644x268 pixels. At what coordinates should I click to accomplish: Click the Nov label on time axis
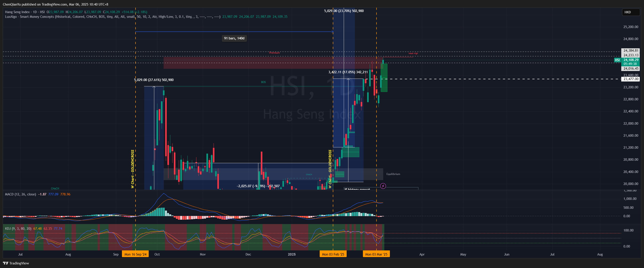(203, 254)
